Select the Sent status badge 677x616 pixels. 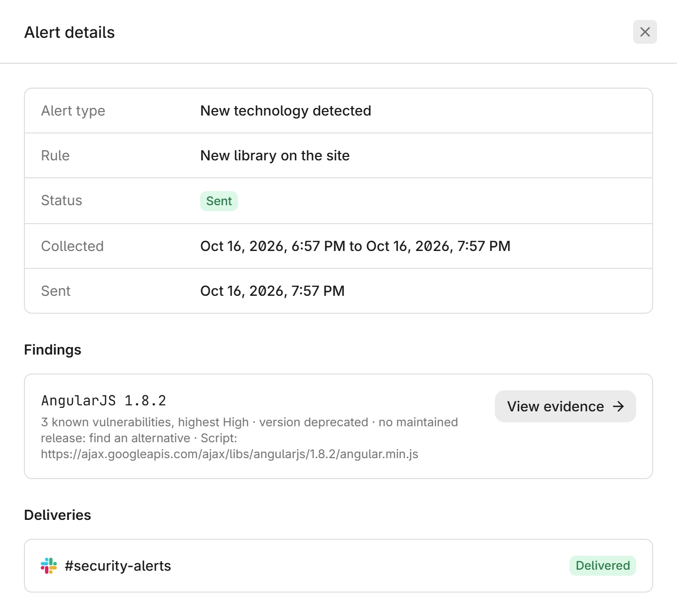219,201
